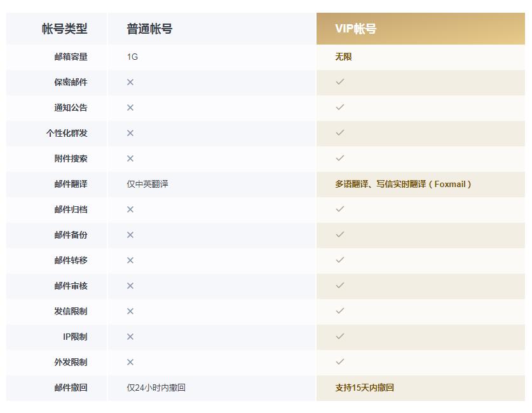Click the VIP checkmark for 发信限制
The image size is (532, 413).
point(340,311)
